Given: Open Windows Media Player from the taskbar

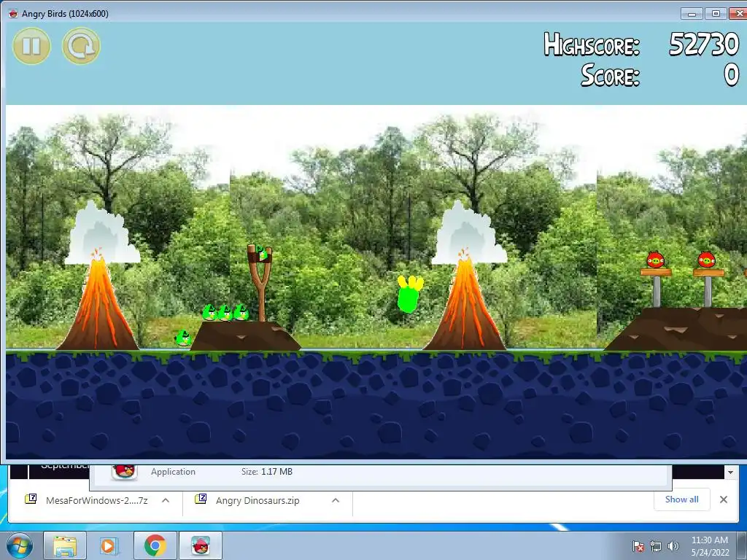Looking at the screenshot, I should click(x=109, y=546).
